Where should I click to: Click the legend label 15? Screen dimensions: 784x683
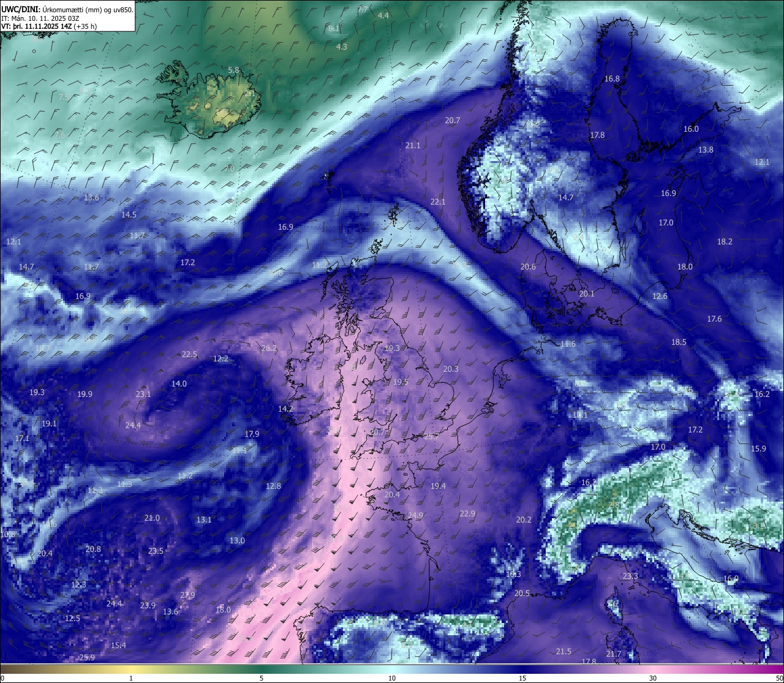(x=522, y=678)
